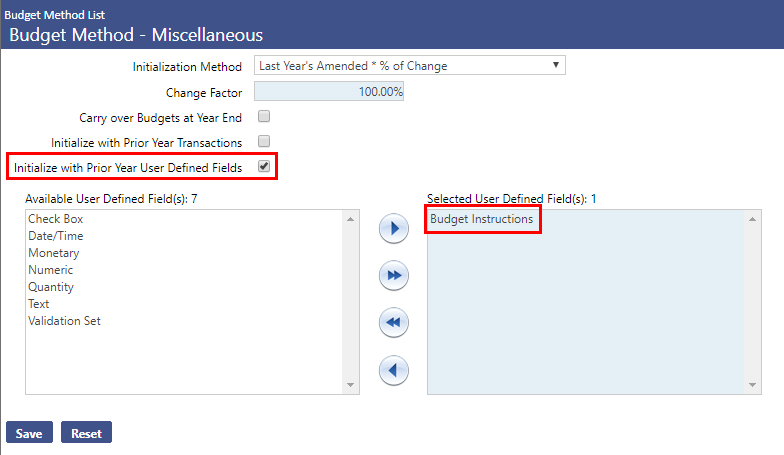Select Check Box in available fields
784x455 pixels.
[x=56, y=219]
